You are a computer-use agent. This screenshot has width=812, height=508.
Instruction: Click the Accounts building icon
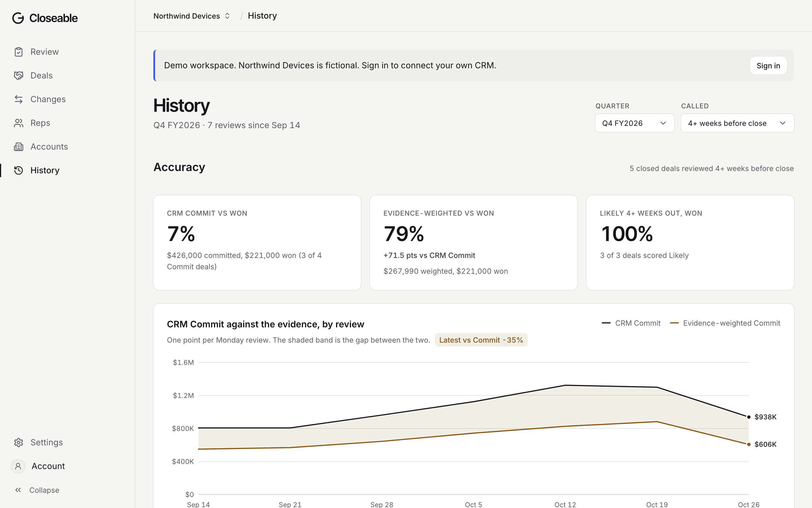[18, 147]
